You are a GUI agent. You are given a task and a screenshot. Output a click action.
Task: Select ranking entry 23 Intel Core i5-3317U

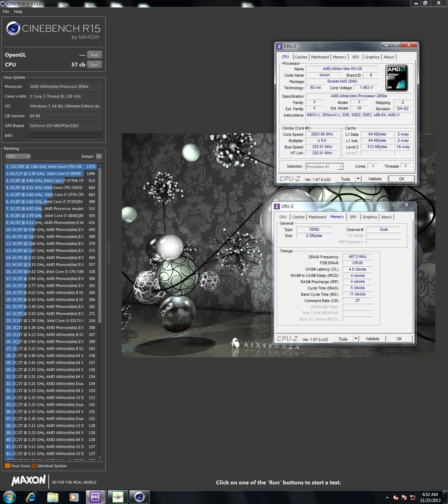click(x=51, y=321)
